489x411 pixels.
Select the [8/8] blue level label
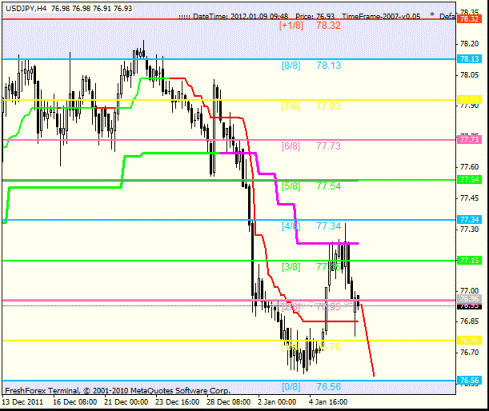[291, 66]
